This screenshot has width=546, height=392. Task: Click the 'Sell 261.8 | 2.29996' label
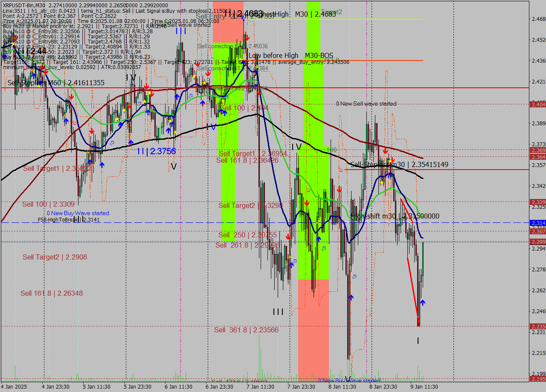tap(248, 245)
